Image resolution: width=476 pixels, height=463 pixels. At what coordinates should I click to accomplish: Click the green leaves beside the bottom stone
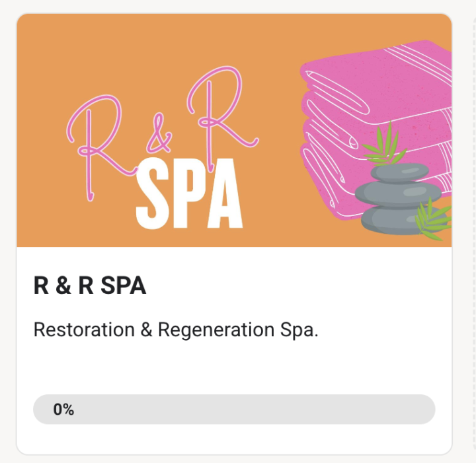pyautogui.click(x=436, y=220)
